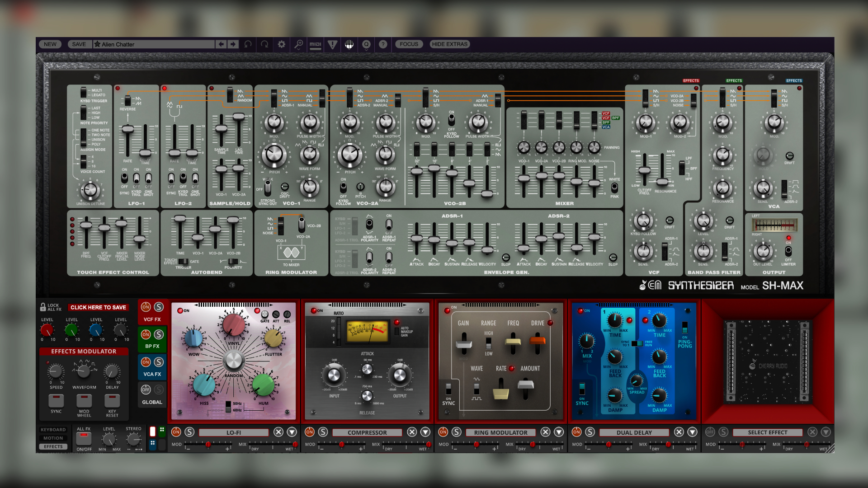The height and width of the screenshot is (488, 868).
Task: Click the Hide Extras button
Action: point(449,44)
